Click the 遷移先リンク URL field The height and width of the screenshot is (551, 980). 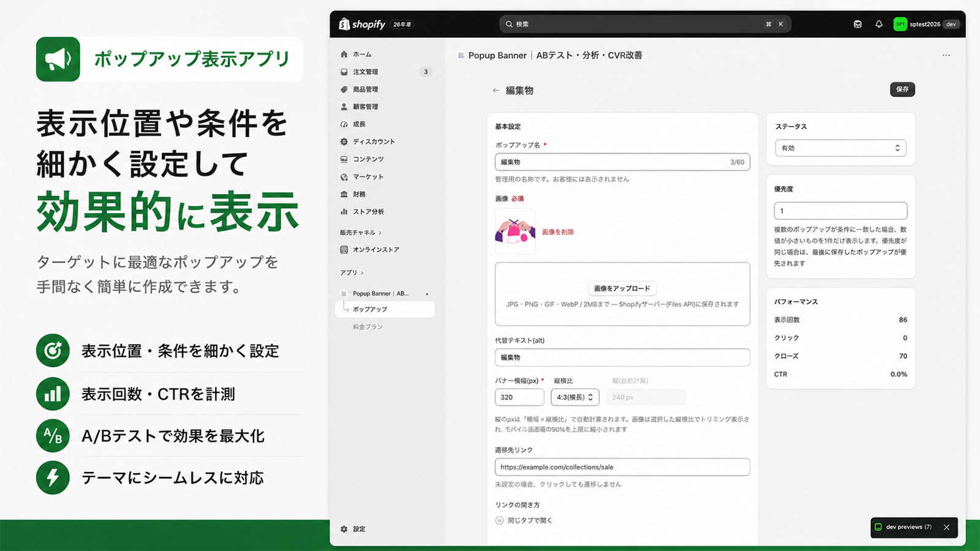click(x=622, y=467)
